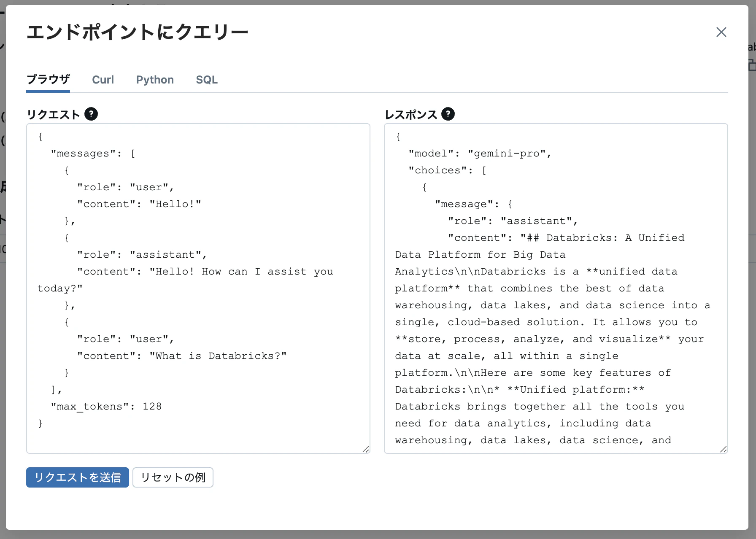Click the response box resize handle

pos(724,450)
